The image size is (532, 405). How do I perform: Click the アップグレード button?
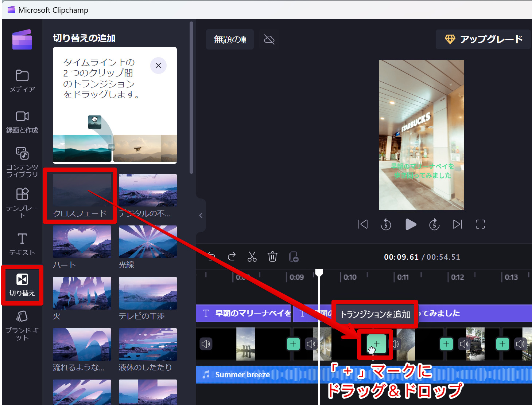(x=483, y=39)
